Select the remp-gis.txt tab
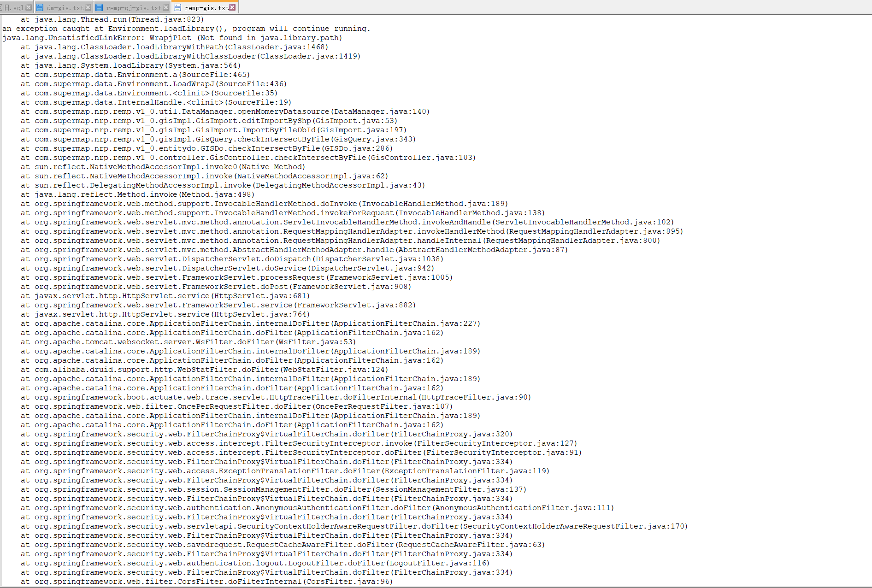Viewport: 872px width, 588px height. pos(206,7)
